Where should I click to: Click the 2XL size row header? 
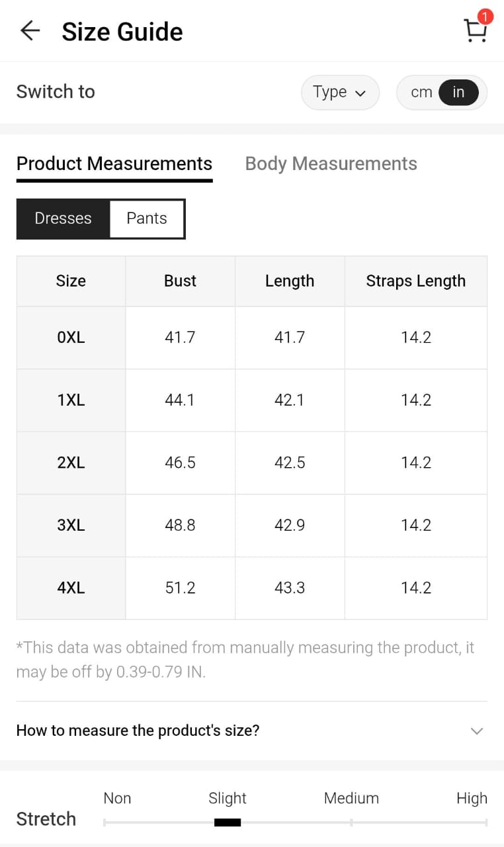(71, 463)
